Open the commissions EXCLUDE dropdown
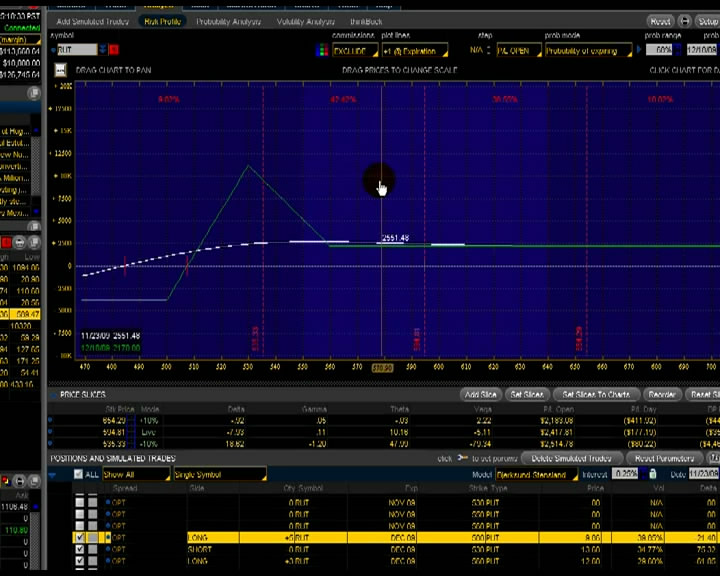The height and width of the screenshot is (576, 720). pos(355,51)
